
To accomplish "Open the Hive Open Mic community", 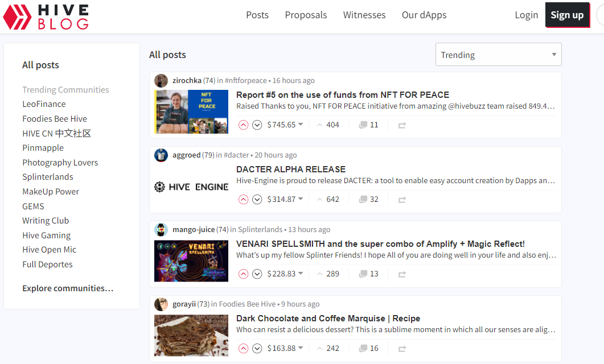I will (x=50, y=250).
